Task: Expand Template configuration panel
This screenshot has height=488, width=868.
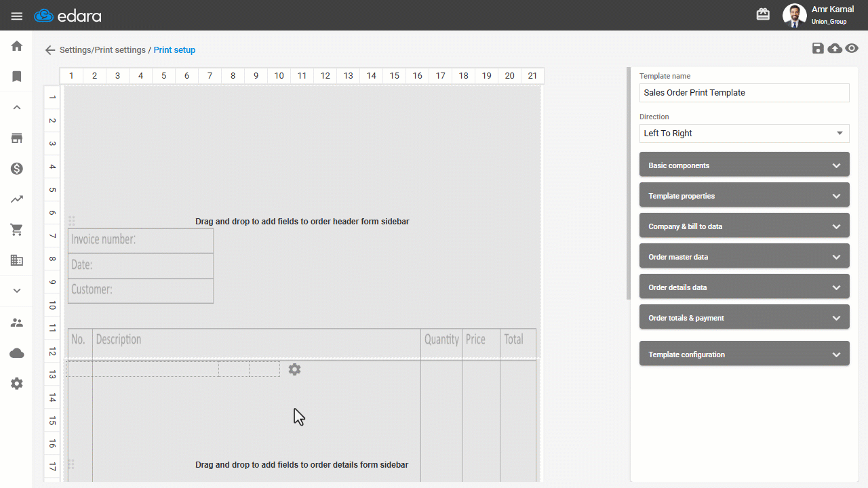Action: click(x=744, y=354)
